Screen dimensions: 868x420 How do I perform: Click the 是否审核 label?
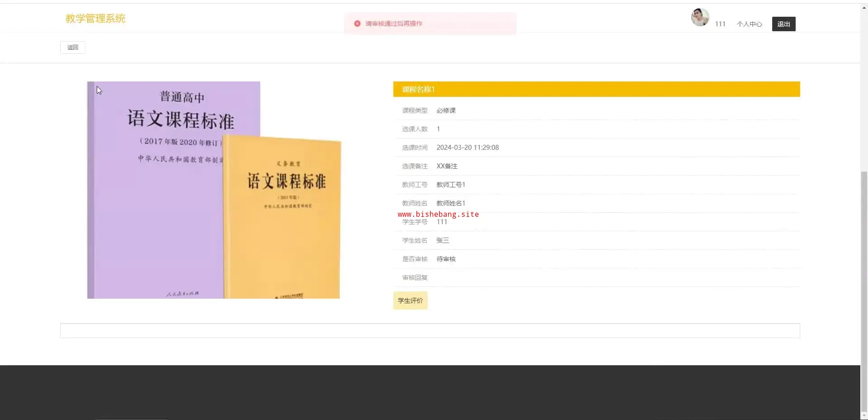coord(415,259)
